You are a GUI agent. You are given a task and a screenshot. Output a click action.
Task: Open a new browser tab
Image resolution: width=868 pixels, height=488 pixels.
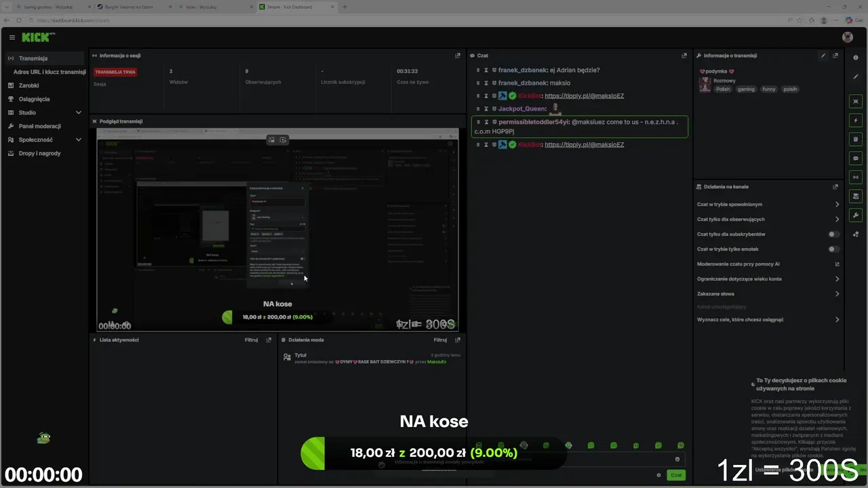[344, 7]
